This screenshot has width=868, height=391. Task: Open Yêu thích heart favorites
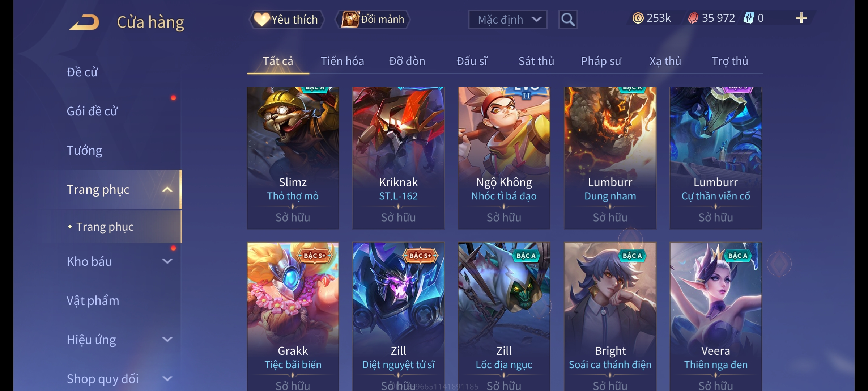286,20
